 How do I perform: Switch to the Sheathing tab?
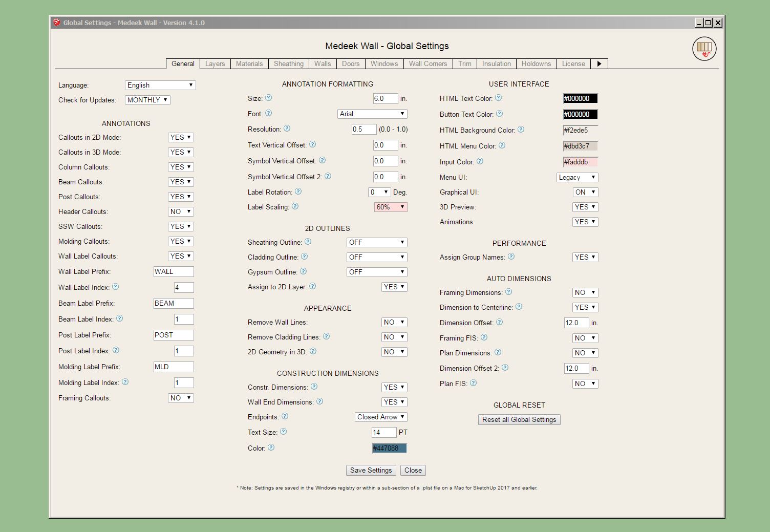point(289,63)
